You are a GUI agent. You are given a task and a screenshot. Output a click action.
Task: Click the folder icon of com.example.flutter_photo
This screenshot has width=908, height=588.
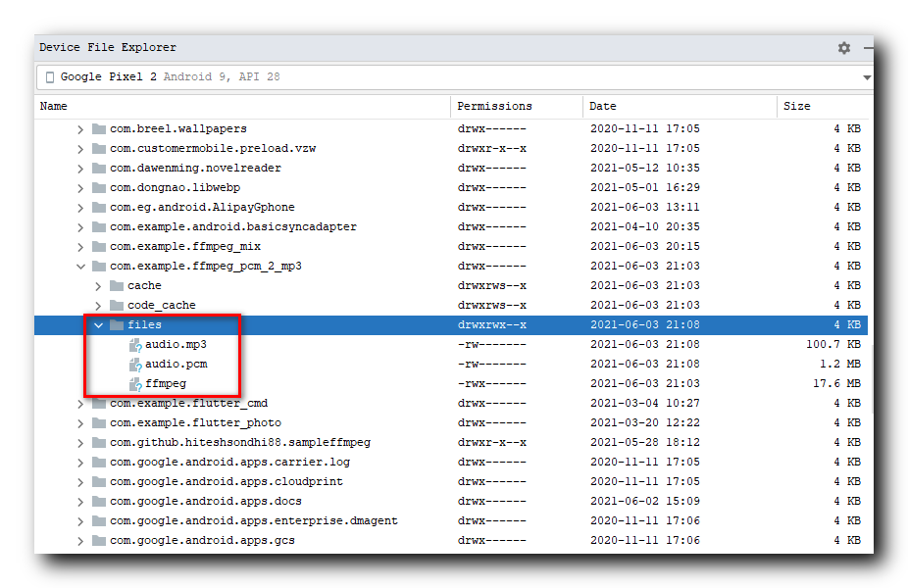pos(99,423)
